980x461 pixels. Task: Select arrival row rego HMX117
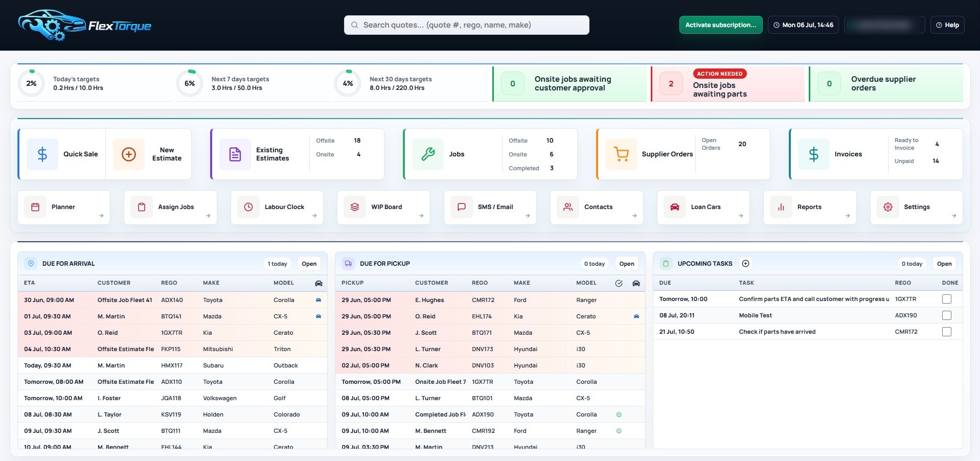pyautogui.click(x=172, y=365)
